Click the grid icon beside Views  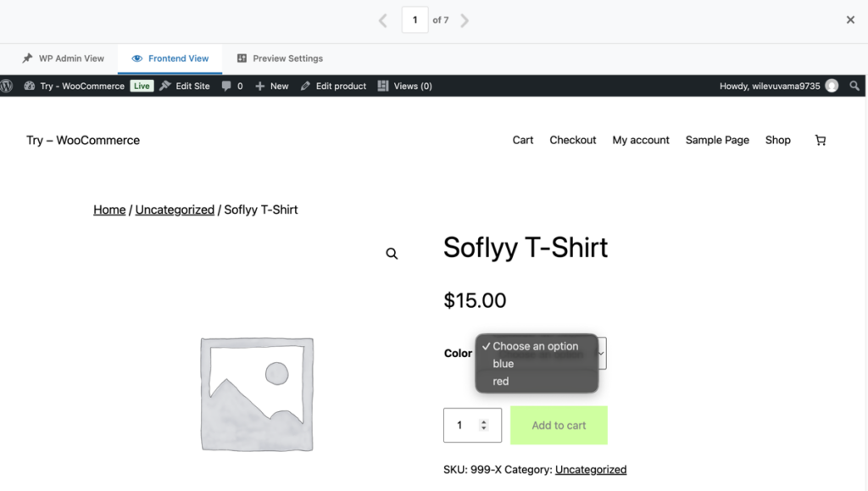coord(382,86)
